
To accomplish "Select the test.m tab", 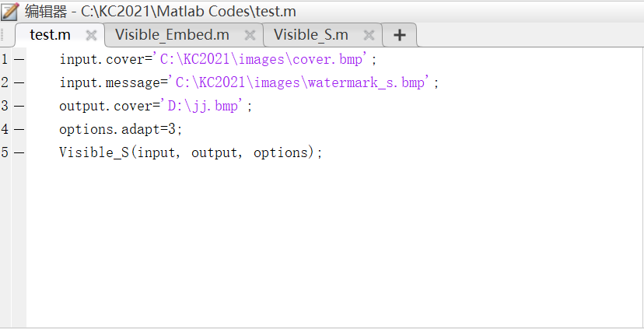I will pos(50,35).
